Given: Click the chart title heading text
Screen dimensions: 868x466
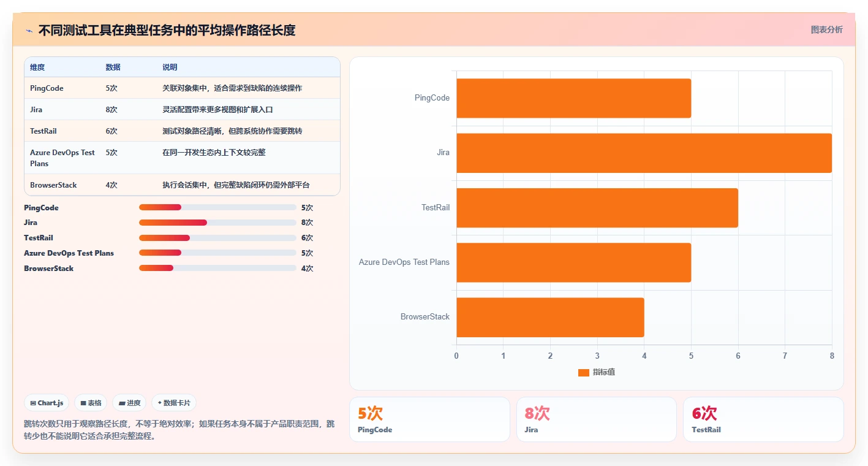Looking at the screenshot, I should 167,30.
